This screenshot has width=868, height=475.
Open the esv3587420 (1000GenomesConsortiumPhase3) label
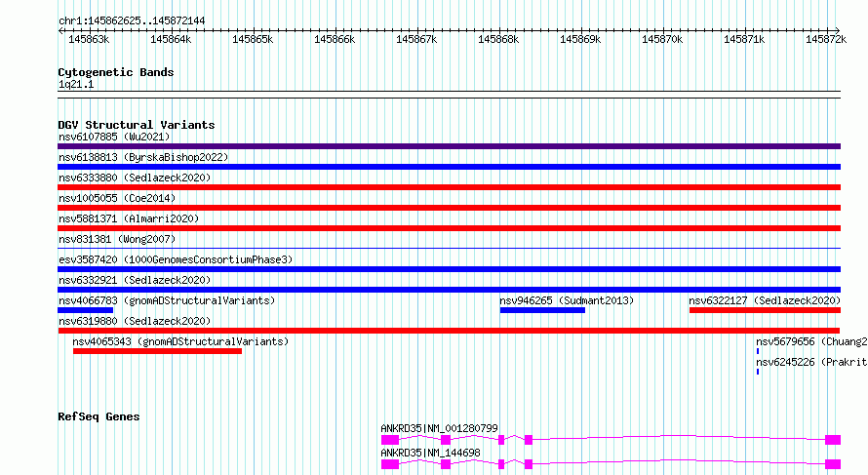point(176,259)
